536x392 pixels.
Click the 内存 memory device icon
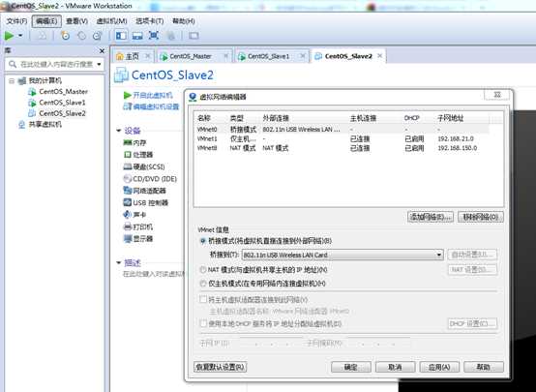[x=128, y=142]
